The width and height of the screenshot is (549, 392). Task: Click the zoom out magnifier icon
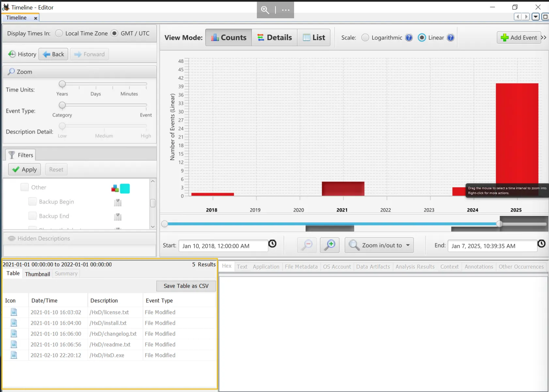pyautogui.click(x=307, y=245)
